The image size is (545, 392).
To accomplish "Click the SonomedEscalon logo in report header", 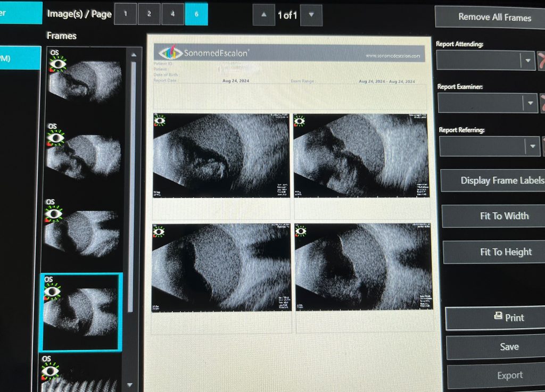I will [203, 53].
